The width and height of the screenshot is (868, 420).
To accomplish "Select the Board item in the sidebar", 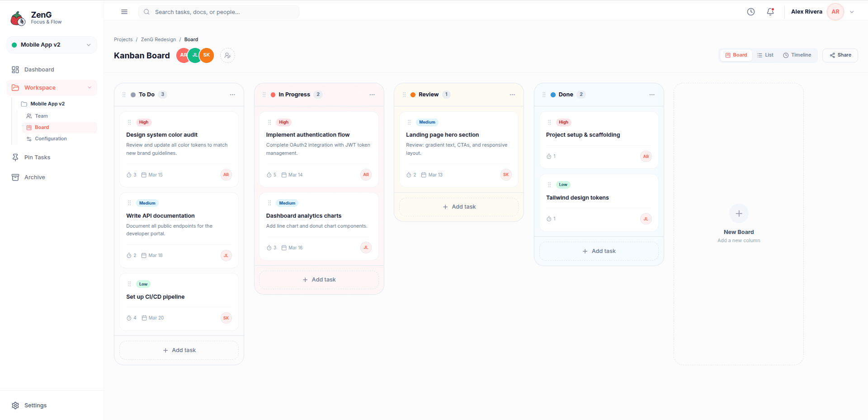I will [x=41, y=127].
